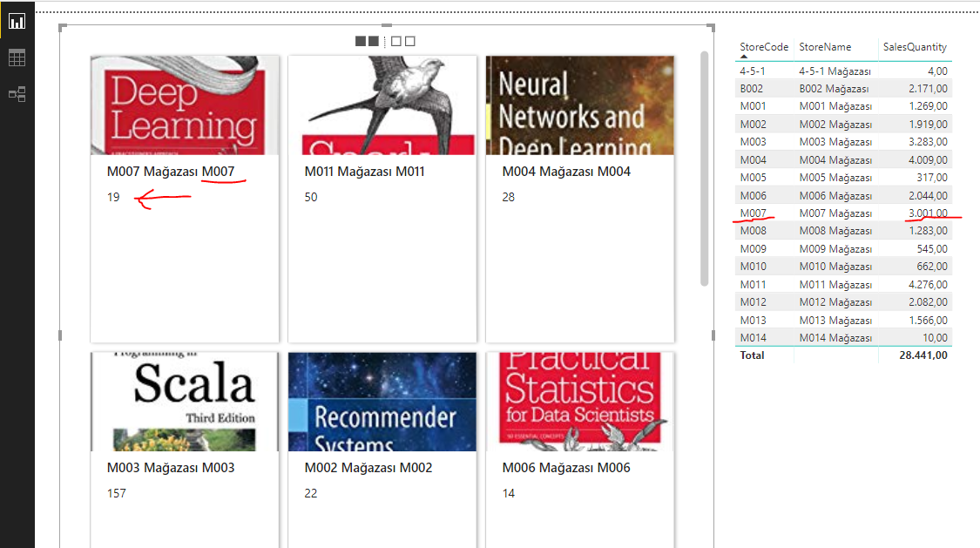Click the value 50 on M011 card

(x=311, y=197)
